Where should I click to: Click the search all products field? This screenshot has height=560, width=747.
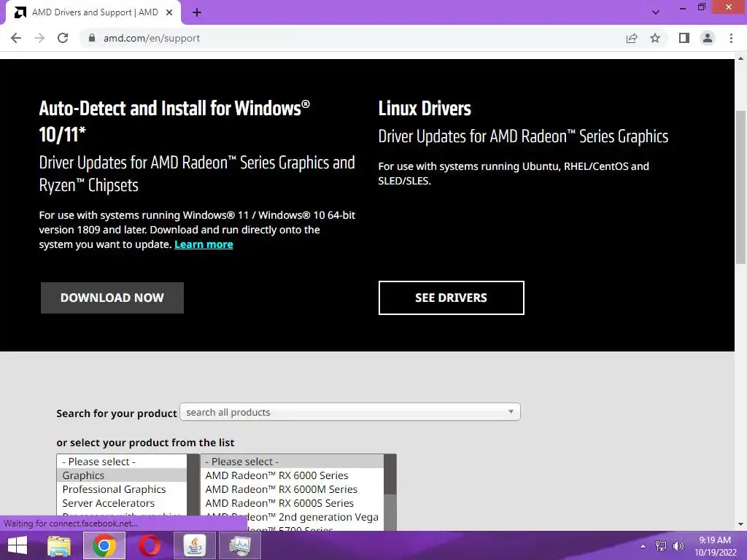point(349,412)
